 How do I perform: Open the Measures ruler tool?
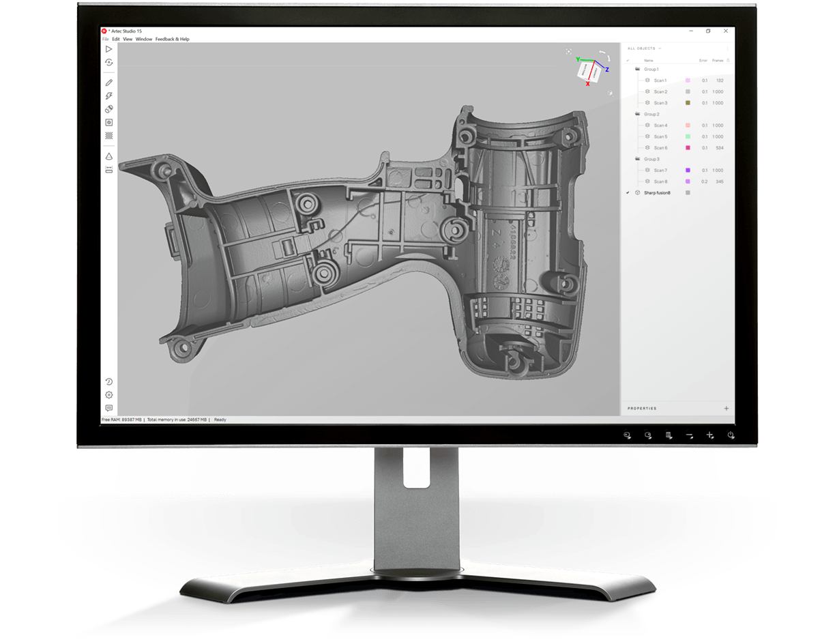pyautogui.click(x=108, y=169)
